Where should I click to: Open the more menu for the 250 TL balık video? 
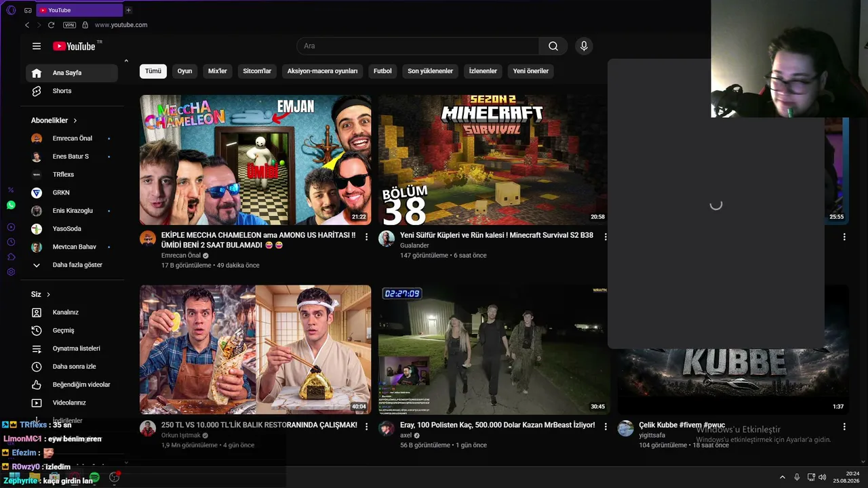pos(367,426)
